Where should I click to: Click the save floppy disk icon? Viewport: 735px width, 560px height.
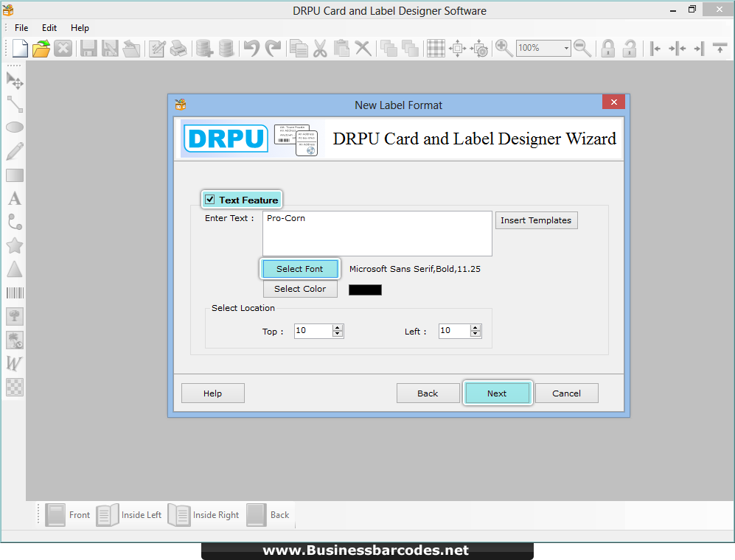[88, 49]
